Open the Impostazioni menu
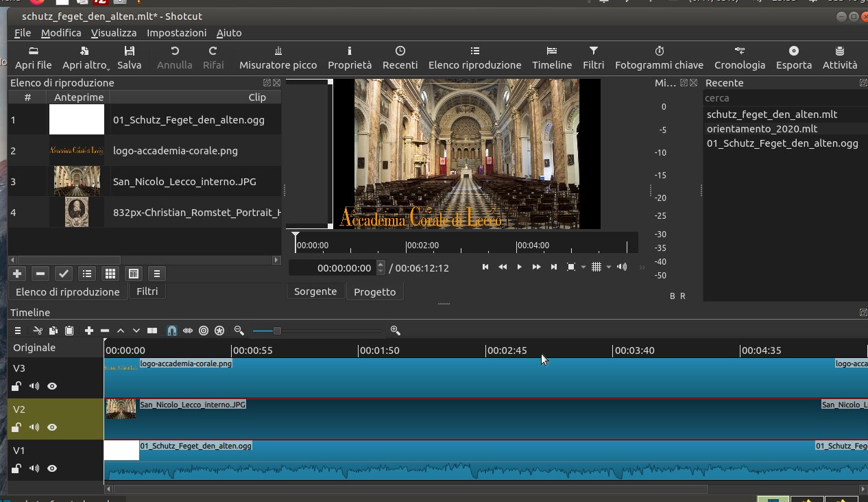The height and width of the screenshot is (502, 868). [176, 33]
